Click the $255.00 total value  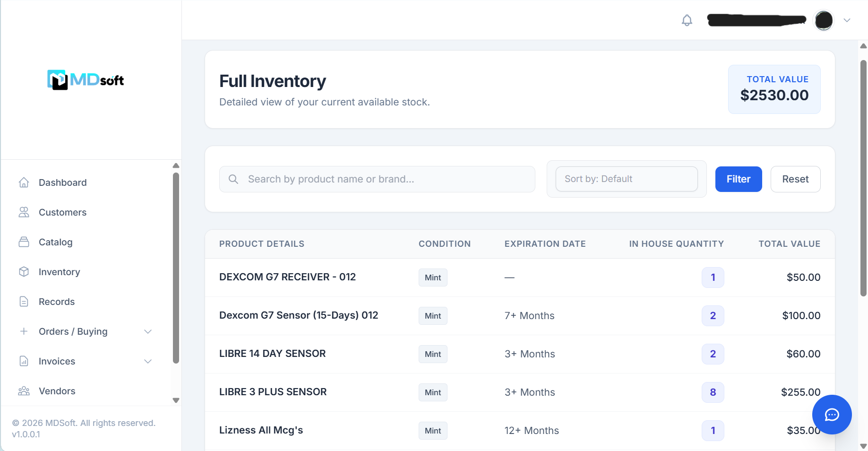[x=800, y=392]
